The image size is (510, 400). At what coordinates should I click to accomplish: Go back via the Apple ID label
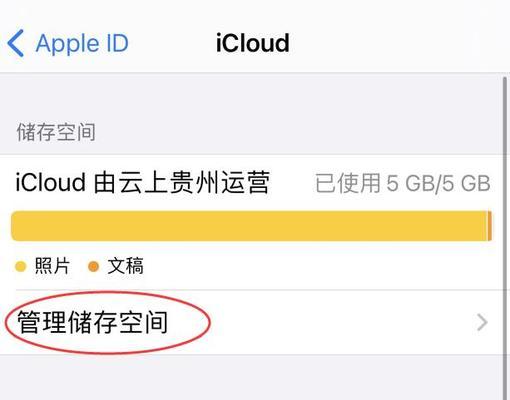[x=82, y=44]
